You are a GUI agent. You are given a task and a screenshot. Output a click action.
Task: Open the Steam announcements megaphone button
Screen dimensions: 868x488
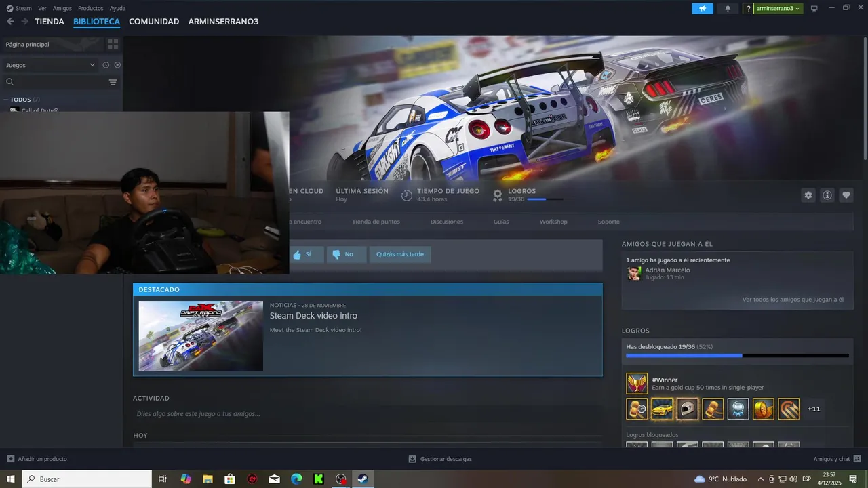click(703, 8)
